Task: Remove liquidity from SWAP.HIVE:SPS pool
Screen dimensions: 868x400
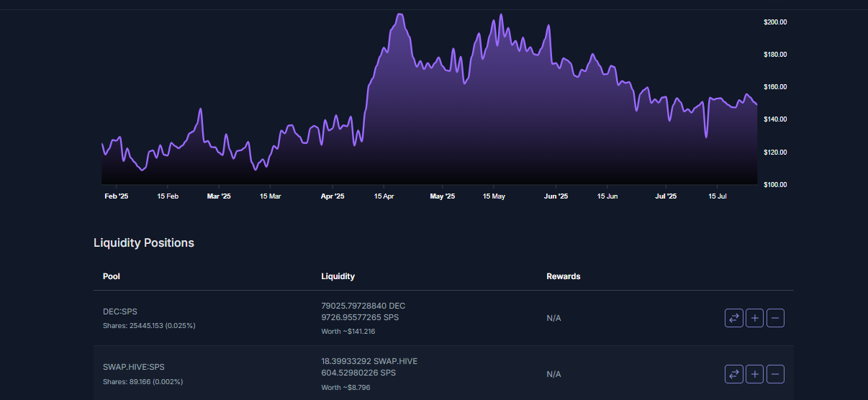Action: click(x=775, y=374)
